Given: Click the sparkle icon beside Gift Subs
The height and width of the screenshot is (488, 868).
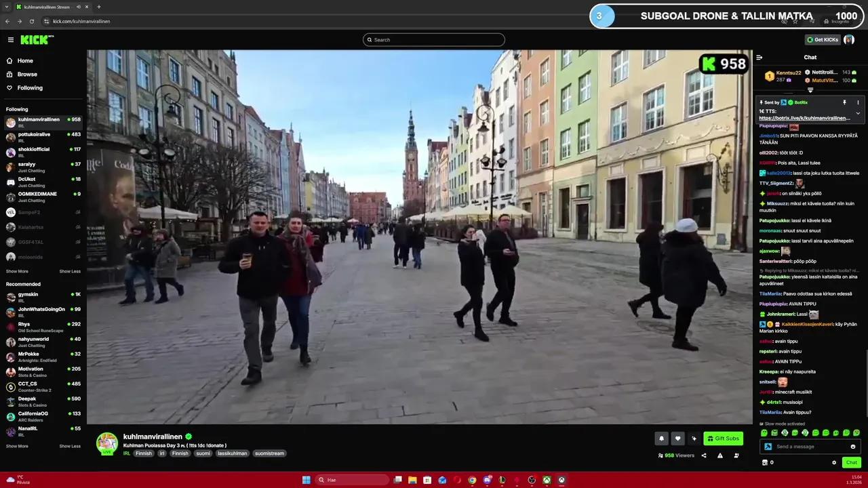Looking at the screenshot, I should click(x=694, y=439).
